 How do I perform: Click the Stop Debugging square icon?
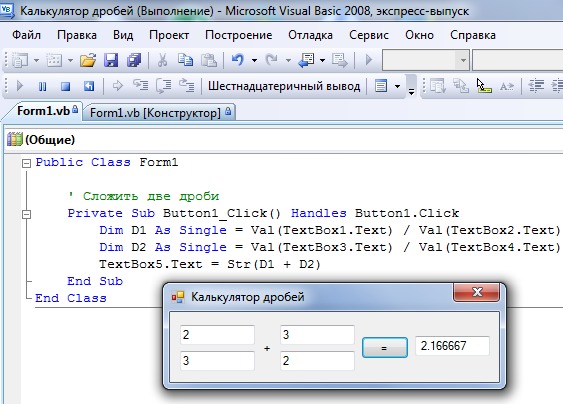click(65, 86)
